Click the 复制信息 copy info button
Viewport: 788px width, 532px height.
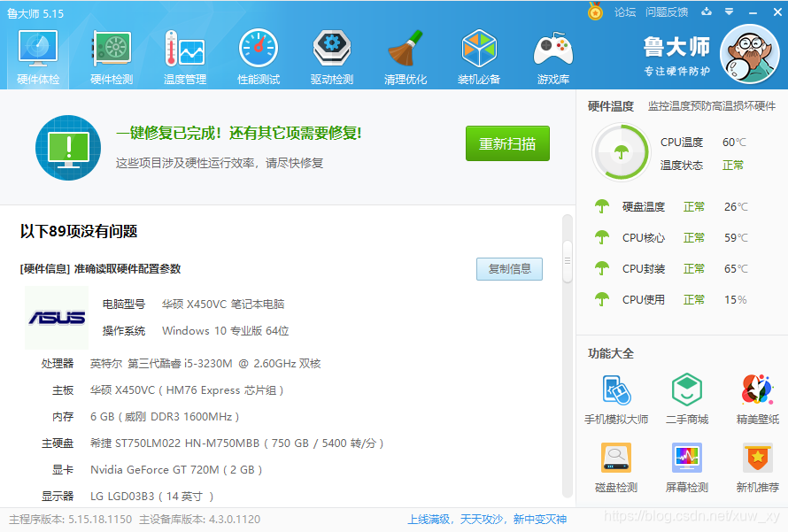click(510, 269)
